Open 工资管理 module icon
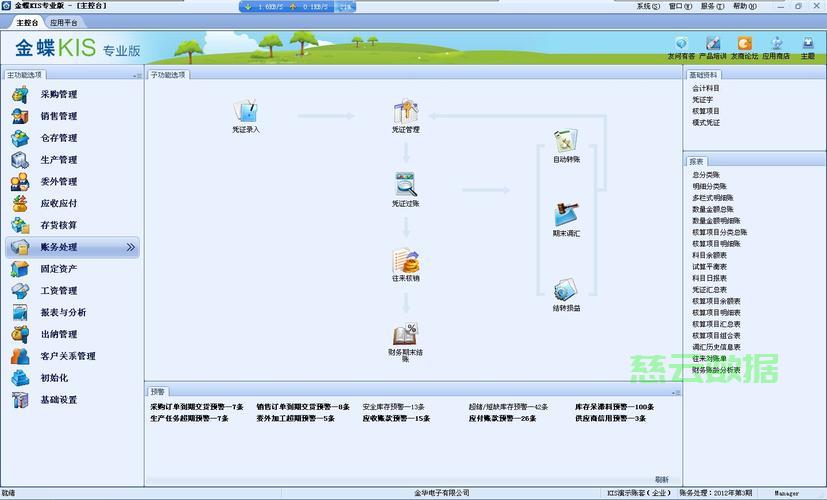Screen dimensions: 827x500 20,291
